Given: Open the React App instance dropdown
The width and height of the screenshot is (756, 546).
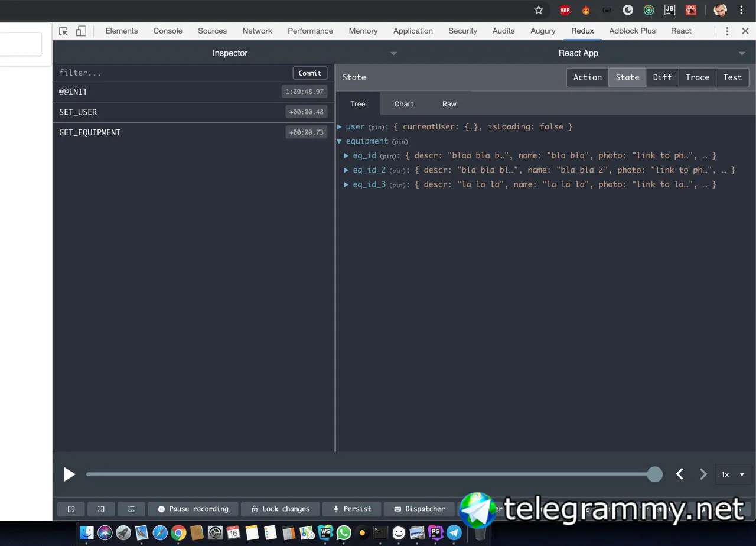Looking at the screenshot, I should pos(578,53).
